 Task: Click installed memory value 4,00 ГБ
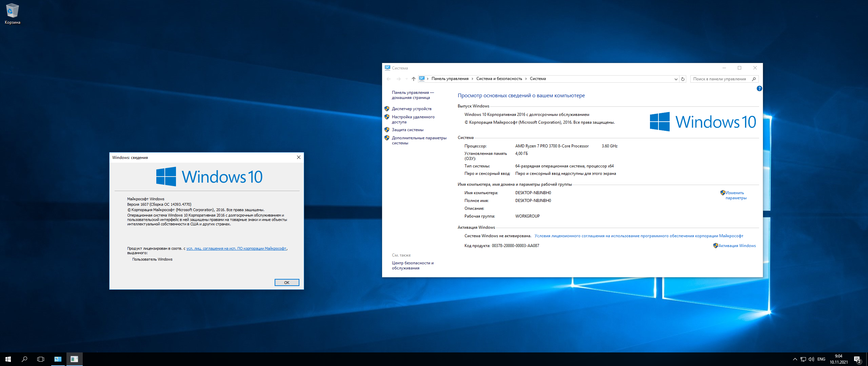(x=521, y=154)
